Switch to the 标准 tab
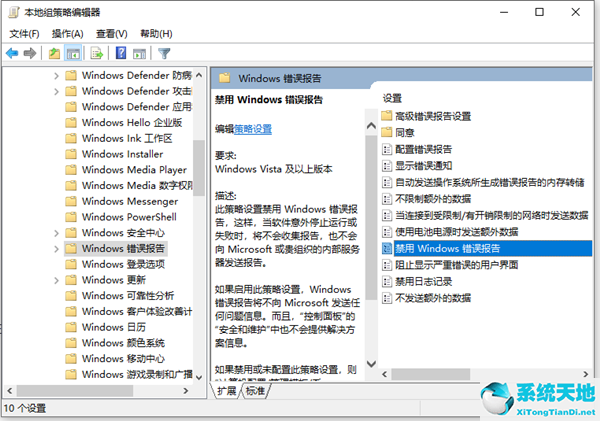600x421 pixels. tap(255, 391)
